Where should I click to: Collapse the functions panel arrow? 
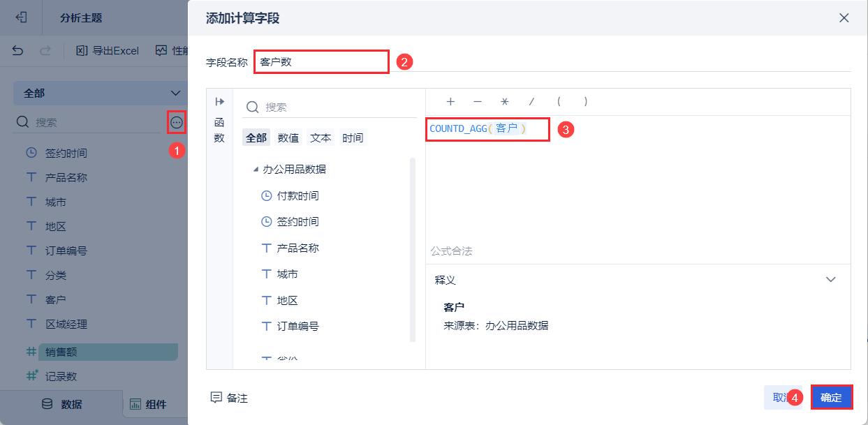(219, 101)
